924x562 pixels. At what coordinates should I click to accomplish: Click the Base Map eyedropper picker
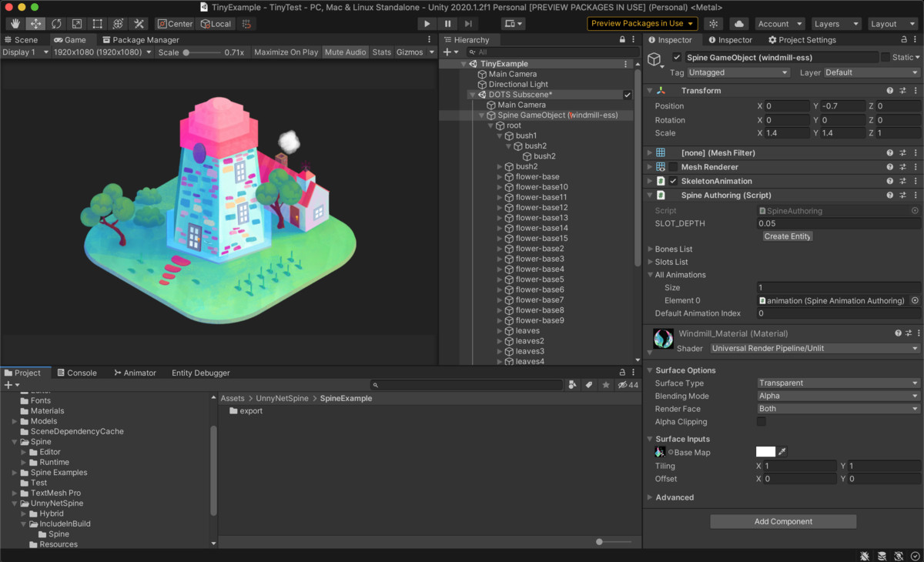point(783,452)
